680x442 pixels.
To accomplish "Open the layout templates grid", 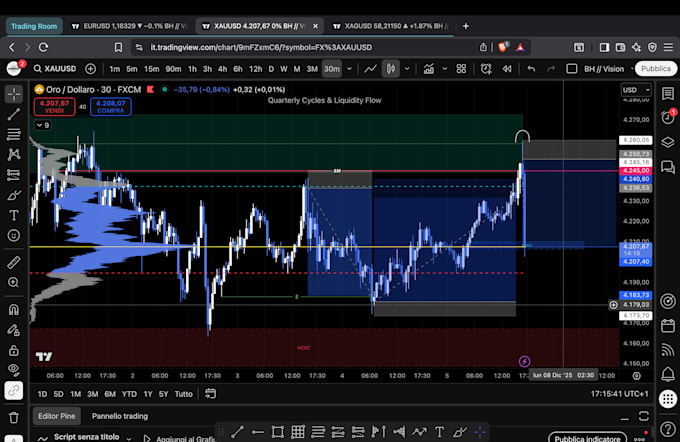I will [x=461, y=69].
